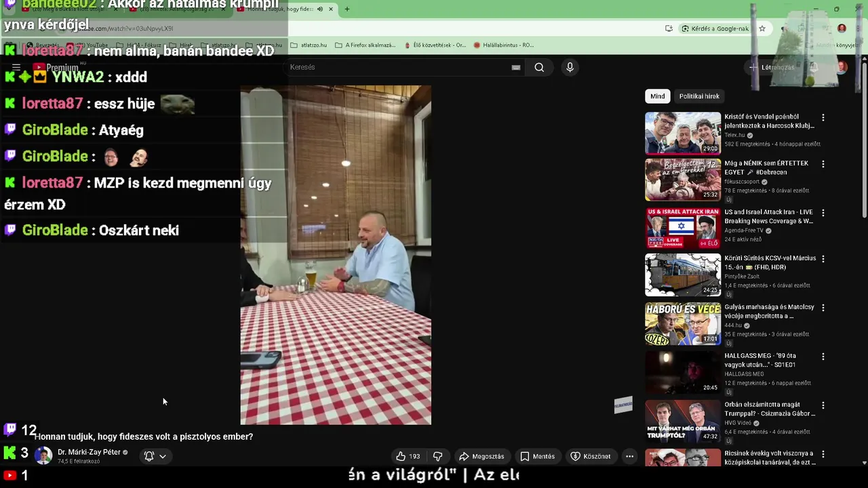Open the YouTube notifications bell in the header
Viewport: 868px width, 488px height.
(x=814, y=67)
